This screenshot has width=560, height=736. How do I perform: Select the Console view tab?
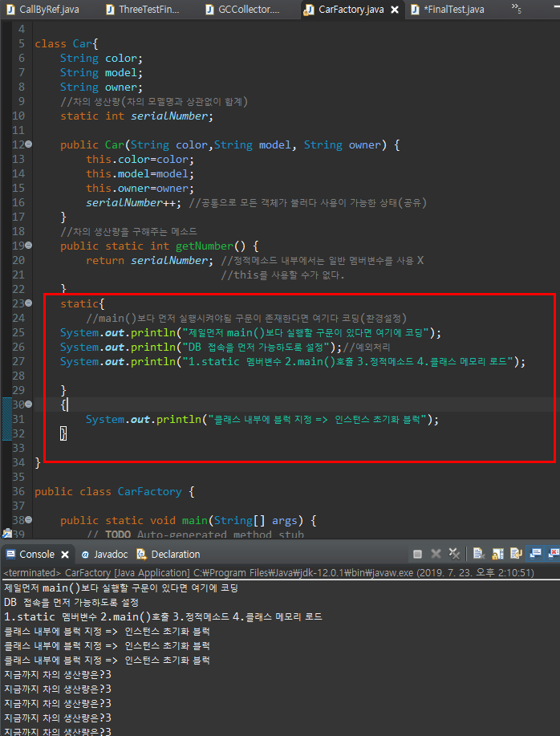[x=37, y=555]
